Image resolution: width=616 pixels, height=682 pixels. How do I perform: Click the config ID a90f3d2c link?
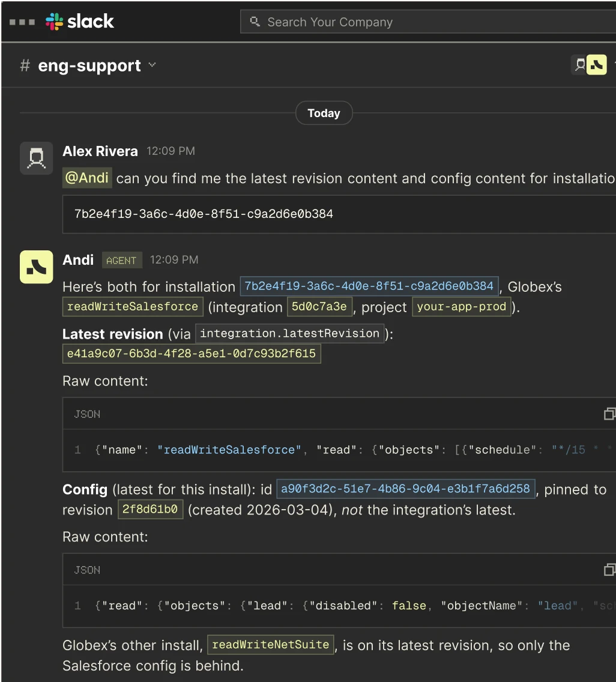click(x=405, y=489)
